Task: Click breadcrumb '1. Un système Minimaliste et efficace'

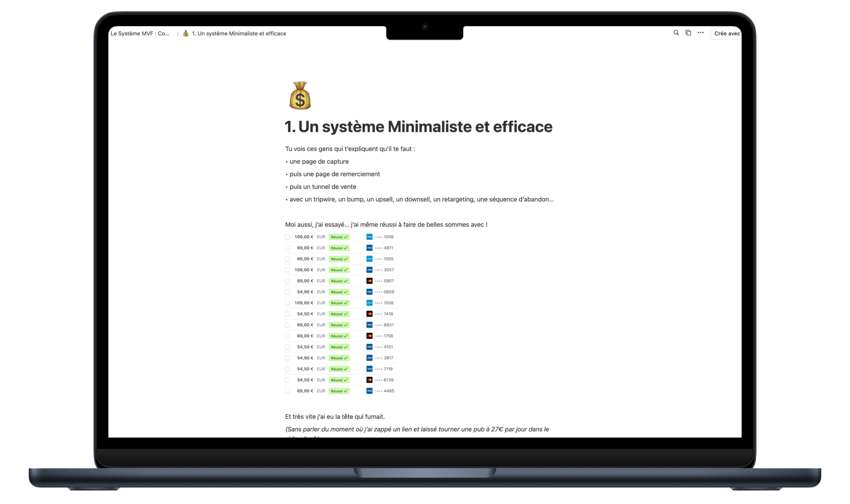Action: (239, 34)
